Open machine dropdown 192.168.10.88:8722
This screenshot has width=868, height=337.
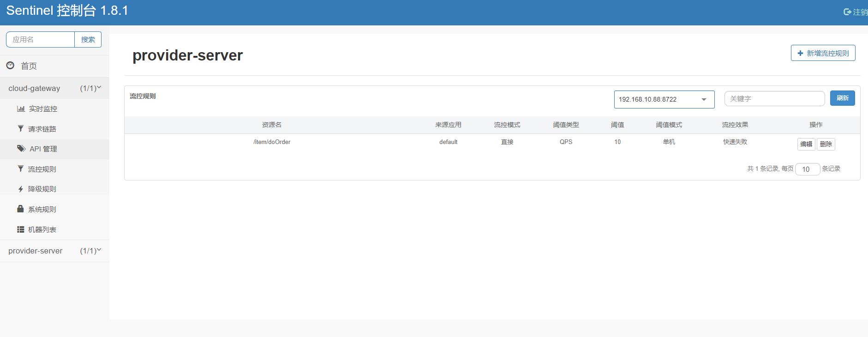pyautogui.click(x=664, y=99)
